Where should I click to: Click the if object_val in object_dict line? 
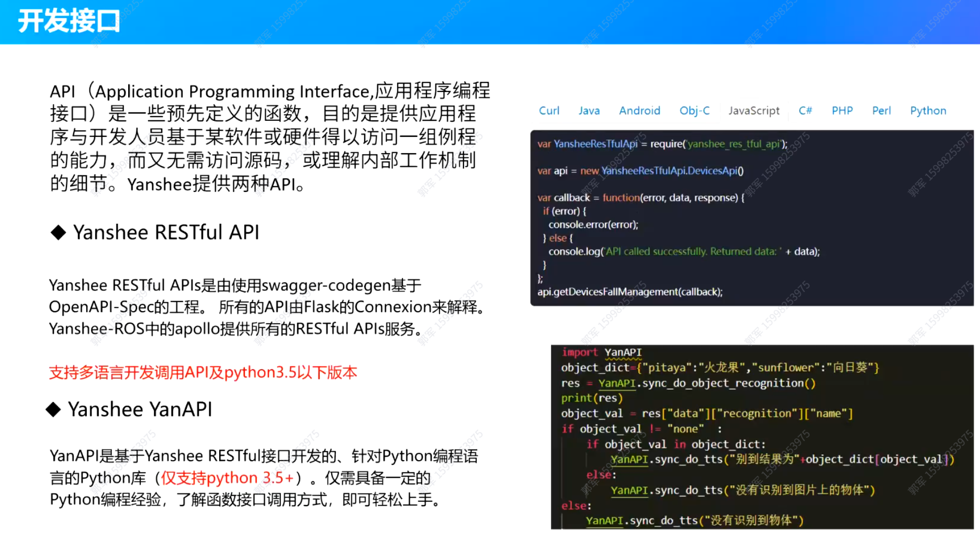coord(675,444)
